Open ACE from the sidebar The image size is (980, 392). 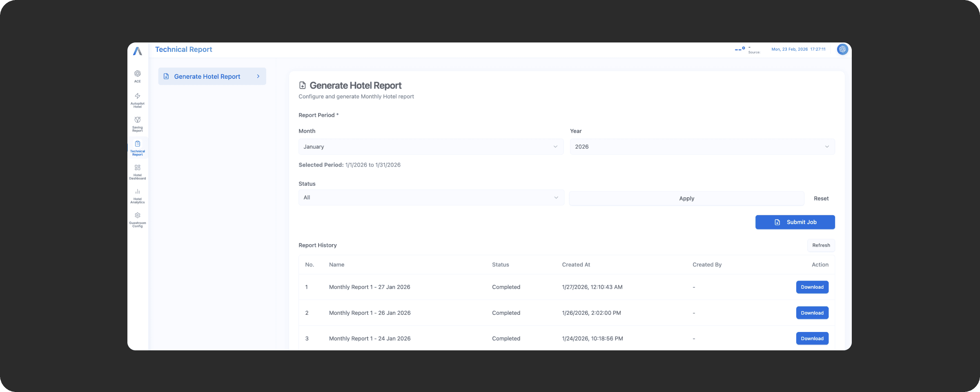(x=138, y=76)
